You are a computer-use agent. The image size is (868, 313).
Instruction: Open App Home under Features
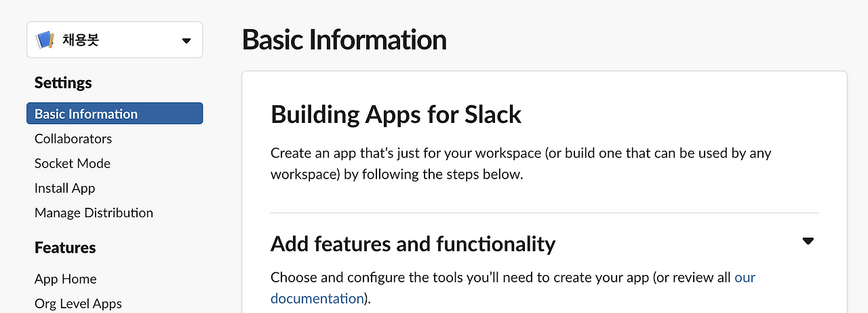point(65,279)
